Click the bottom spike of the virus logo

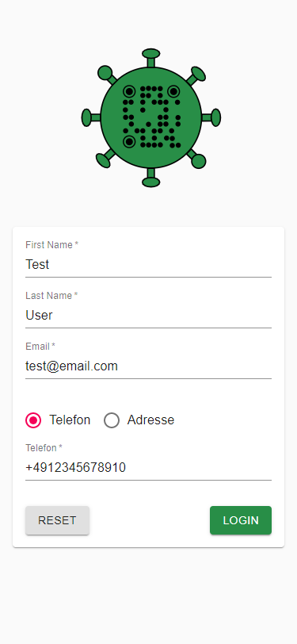coord(151,178)
